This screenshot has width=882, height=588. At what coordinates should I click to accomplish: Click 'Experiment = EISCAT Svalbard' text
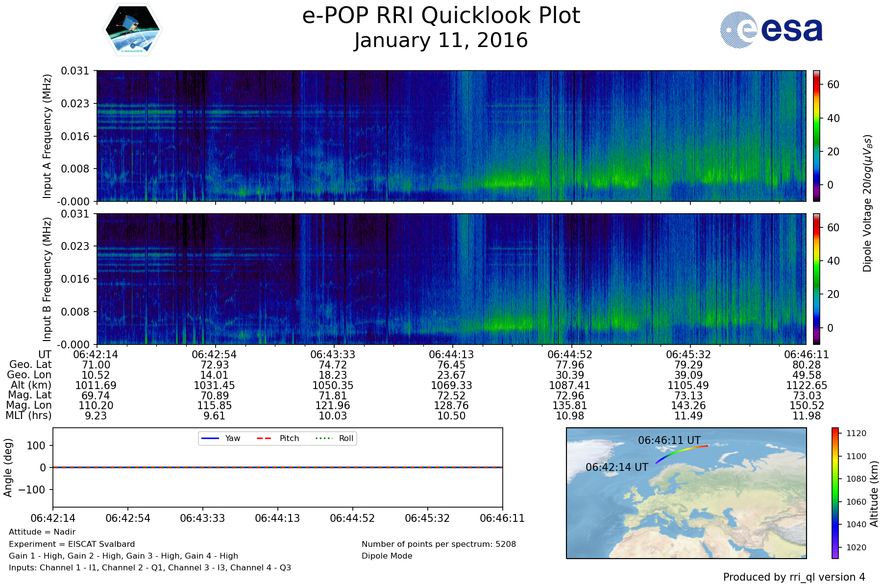72,544
